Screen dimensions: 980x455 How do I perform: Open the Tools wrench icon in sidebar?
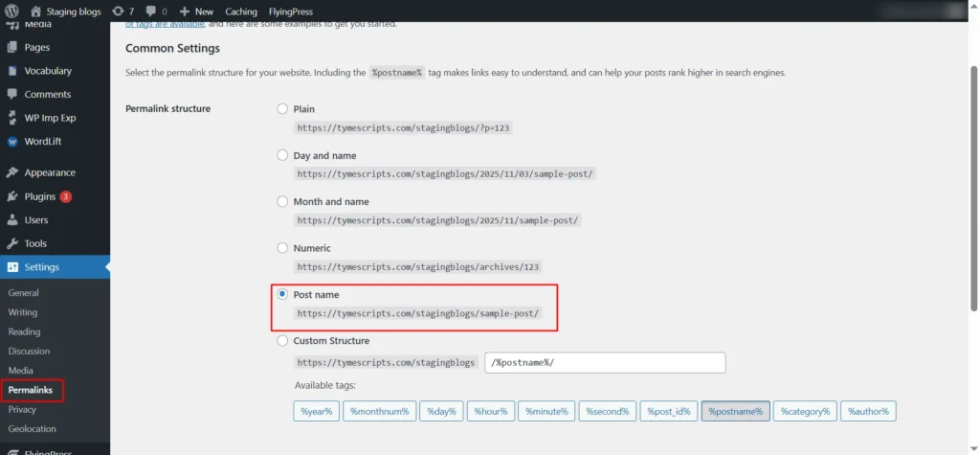pos(12,243)
